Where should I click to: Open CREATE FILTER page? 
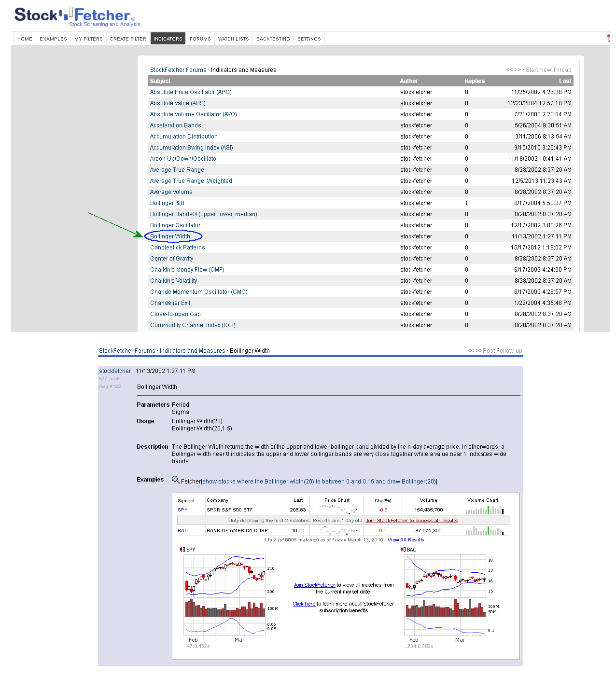(128, 39)
